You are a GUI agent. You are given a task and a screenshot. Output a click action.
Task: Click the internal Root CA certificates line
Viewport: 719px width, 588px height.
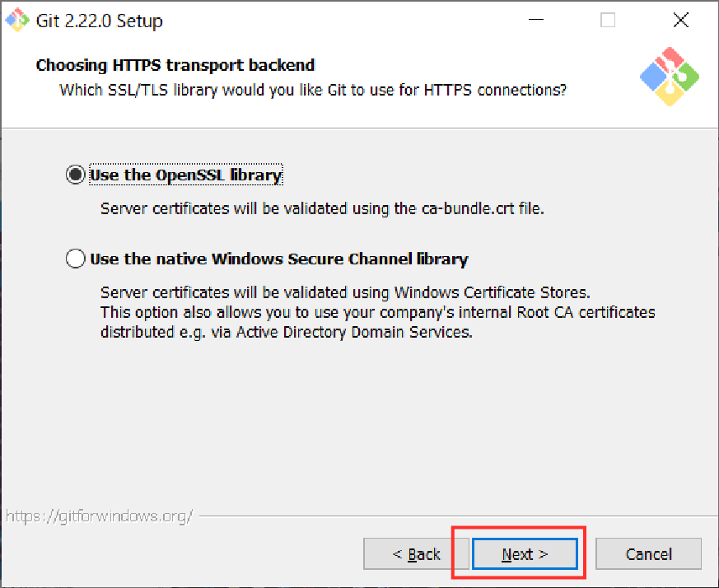pyautogui.click(x=378, y=313)
